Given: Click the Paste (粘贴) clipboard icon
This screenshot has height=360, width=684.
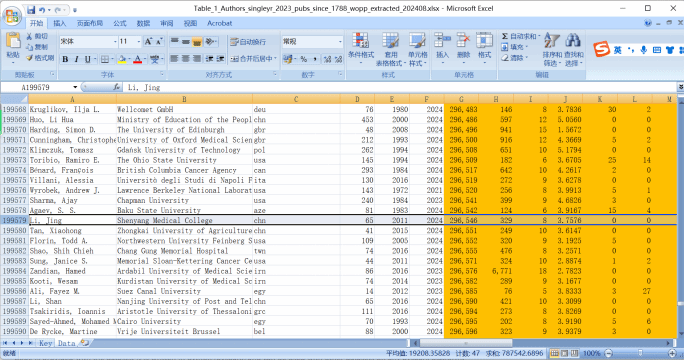Looking at the screenshot, I should point(13,41).
